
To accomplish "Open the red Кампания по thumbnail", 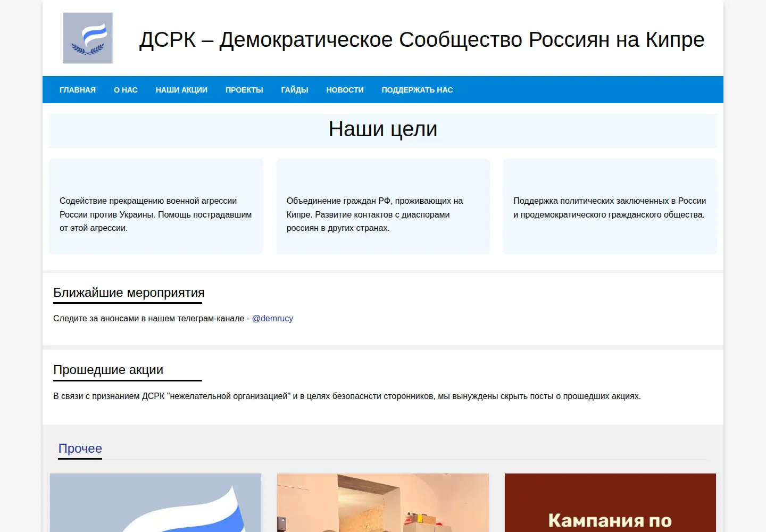I will coord(610,503).
